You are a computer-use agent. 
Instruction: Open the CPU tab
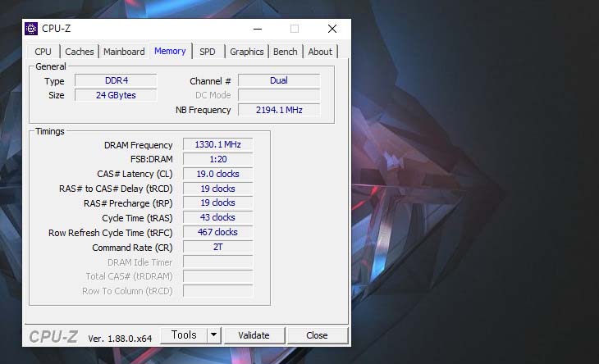click(43, 52)
